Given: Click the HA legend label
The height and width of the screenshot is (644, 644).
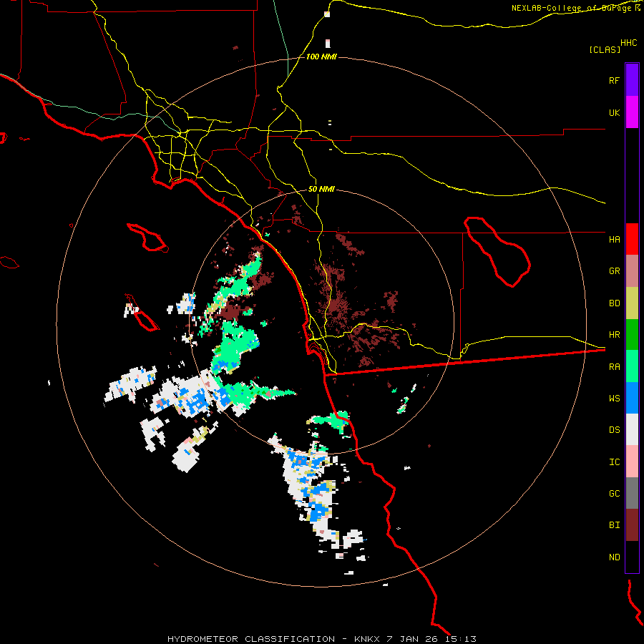Looking at the screenshot, I should point(614,239).
